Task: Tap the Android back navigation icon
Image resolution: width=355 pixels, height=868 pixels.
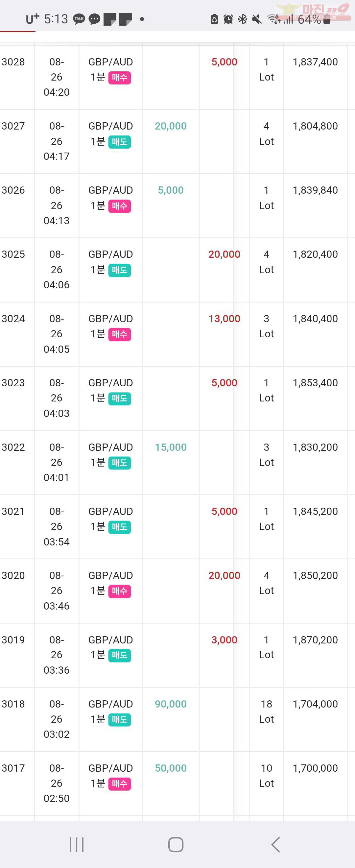Action: pyautogui.click(x=275, y=844)
